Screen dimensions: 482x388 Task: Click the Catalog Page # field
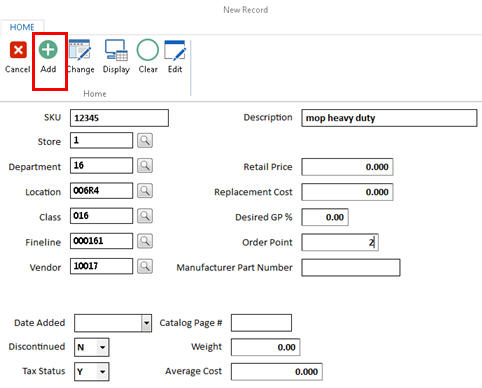pos(261,323)
